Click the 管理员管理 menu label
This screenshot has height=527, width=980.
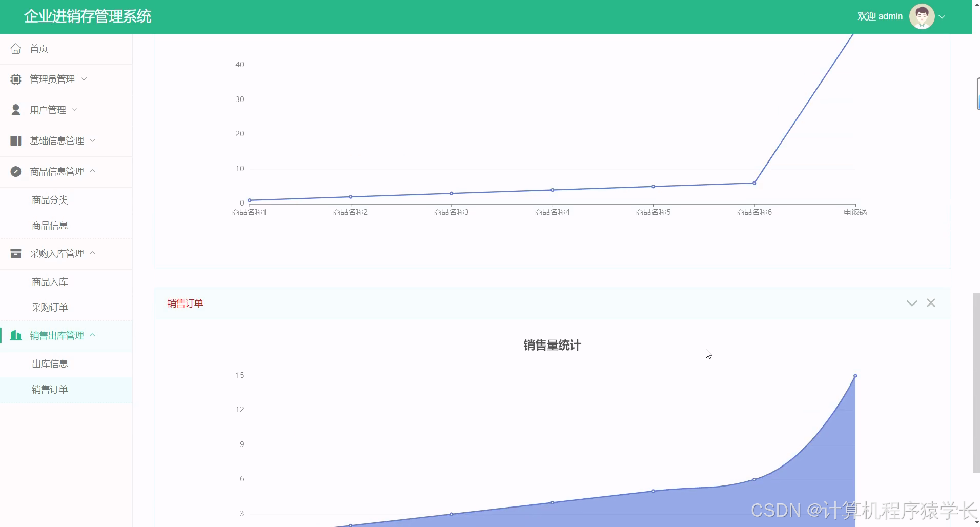52,79
